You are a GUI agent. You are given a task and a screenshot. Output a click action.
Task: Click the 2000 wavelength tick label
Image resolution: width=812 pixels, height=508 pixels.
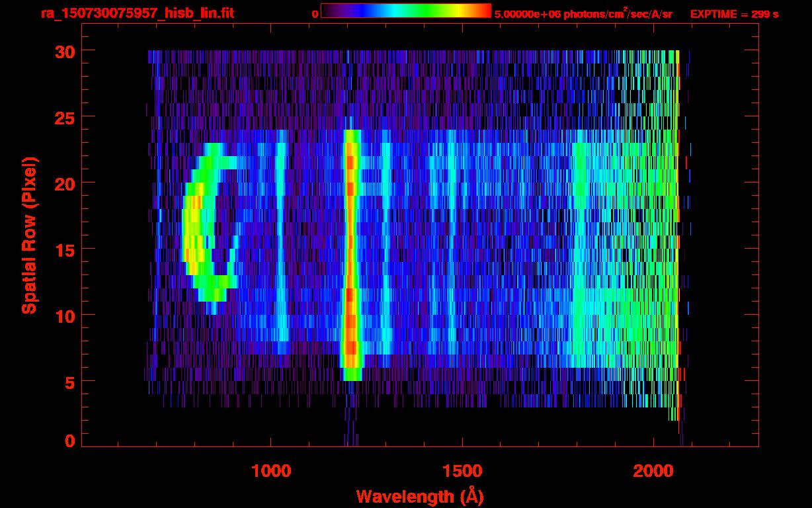(x=653, y=471)
